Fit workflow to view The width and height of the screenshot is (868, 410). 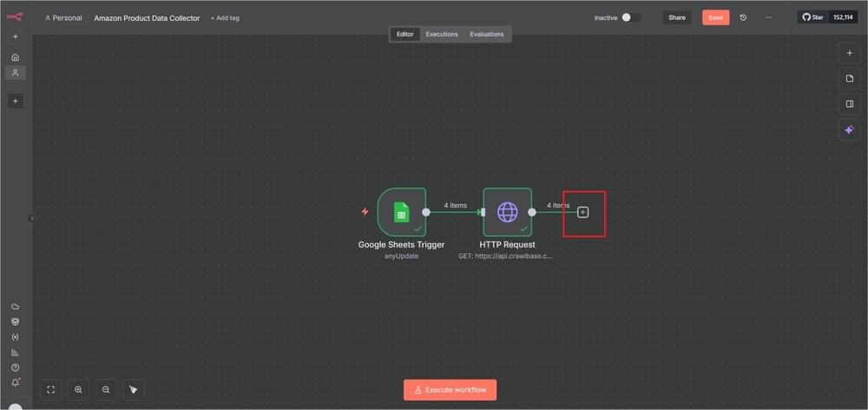pyautogui.click(x=51, y=390)
